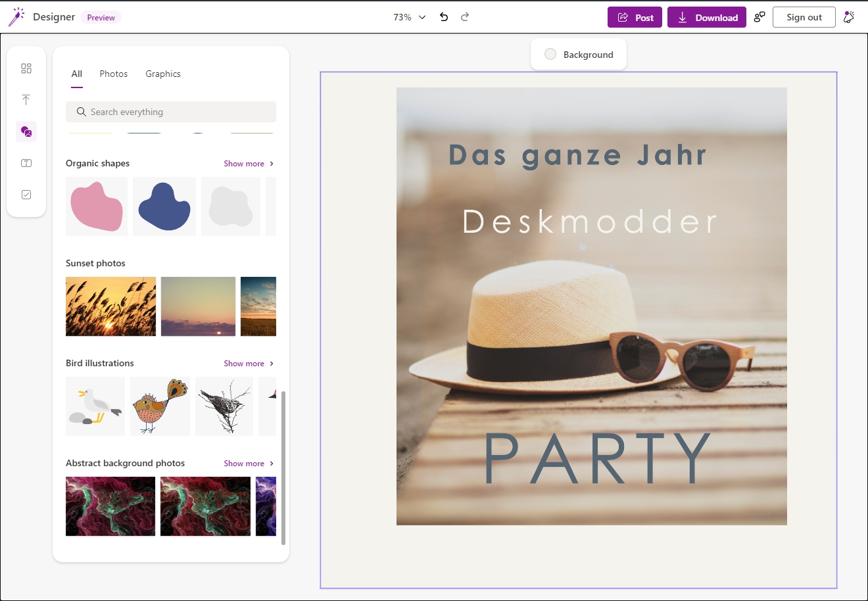Select the 'Deskmodder' text on canvas
The image size is (868, 601).
coord(590,222)
